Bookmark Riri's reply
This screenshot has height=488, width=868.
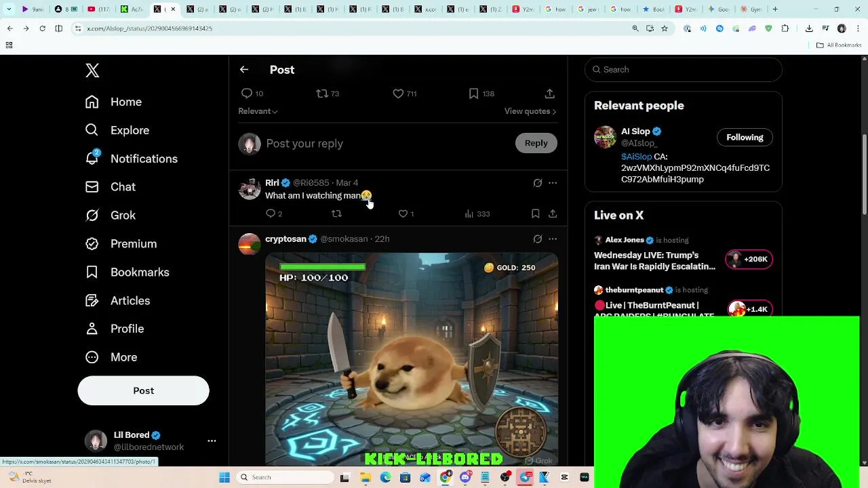[535, 214]
